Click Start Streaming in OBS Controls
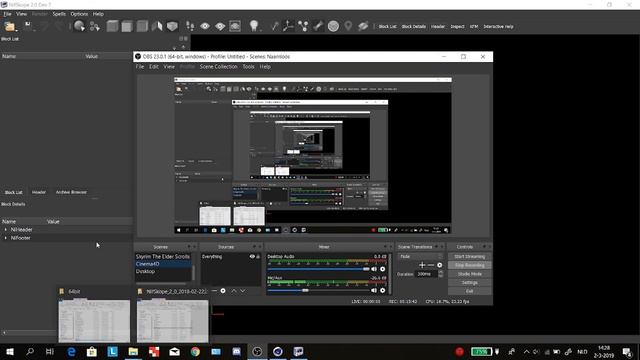This screenshot has width=640, height=360. [469, 257]
